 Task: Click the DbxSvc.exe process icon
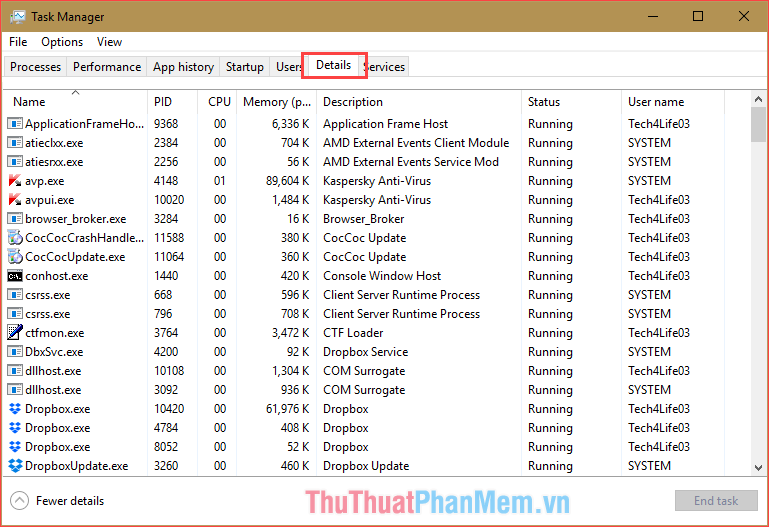[15, 351]
